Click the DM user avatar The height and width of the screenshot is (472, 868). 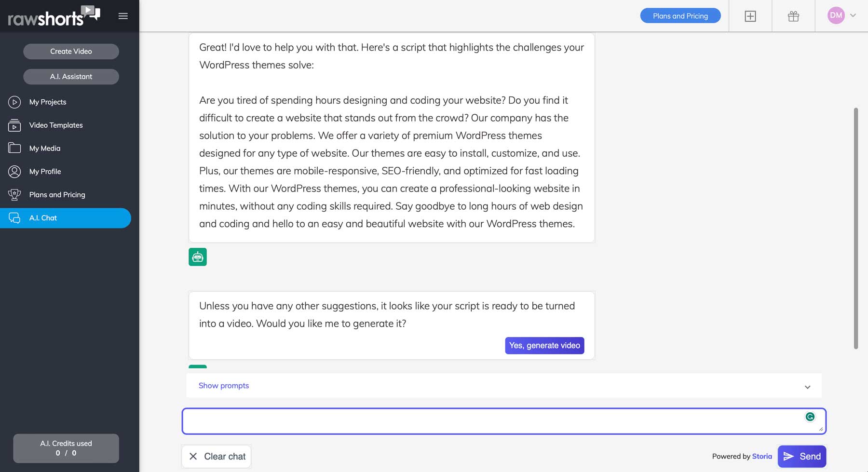coord(836,15)
